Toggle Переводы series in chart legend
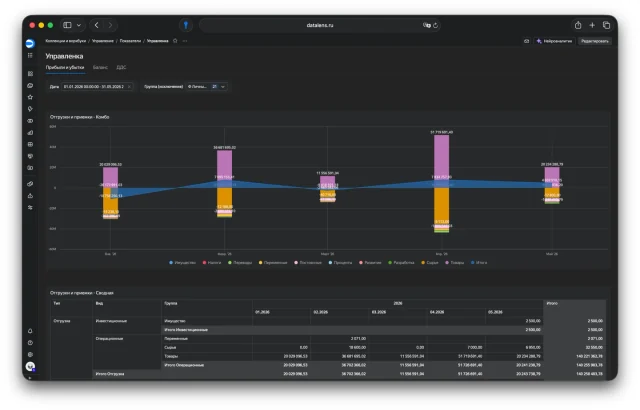This screenshot has height=410, width=640. (240, 263)
